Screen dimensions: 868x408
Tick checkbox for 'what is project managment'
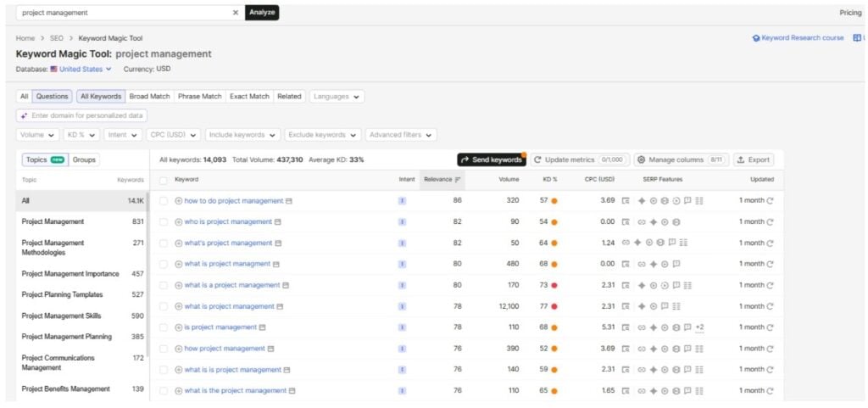point(164,264)
